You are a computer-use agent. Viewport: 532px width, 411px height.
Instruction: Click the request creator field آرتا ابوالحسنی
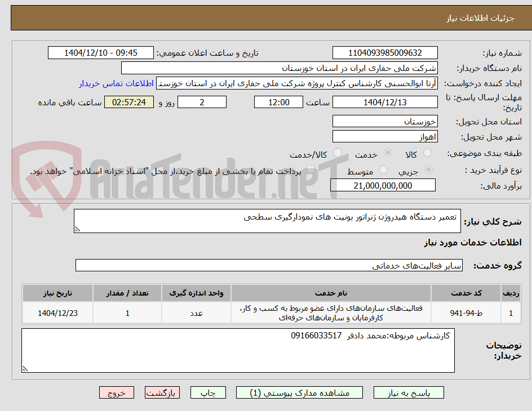[x=297, y=83]
